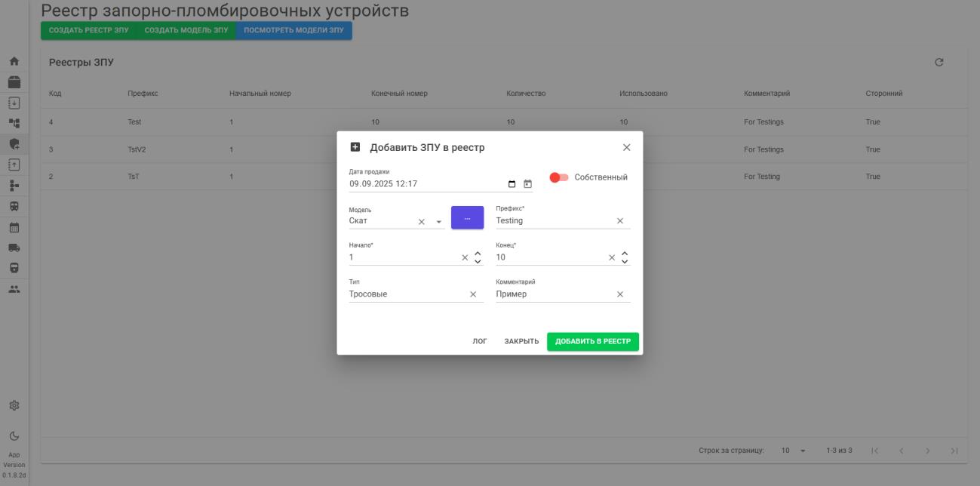Click the Лог link in the dialog

(480, 340)
